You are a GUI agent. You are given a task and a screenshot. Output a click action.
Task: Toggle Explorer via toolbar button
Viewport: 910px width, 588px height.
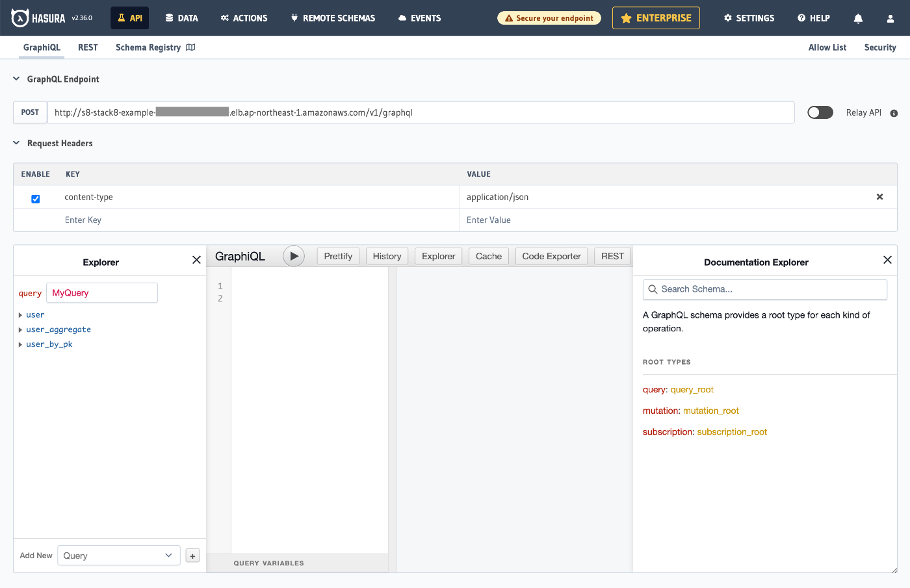(x=438, y=256)
